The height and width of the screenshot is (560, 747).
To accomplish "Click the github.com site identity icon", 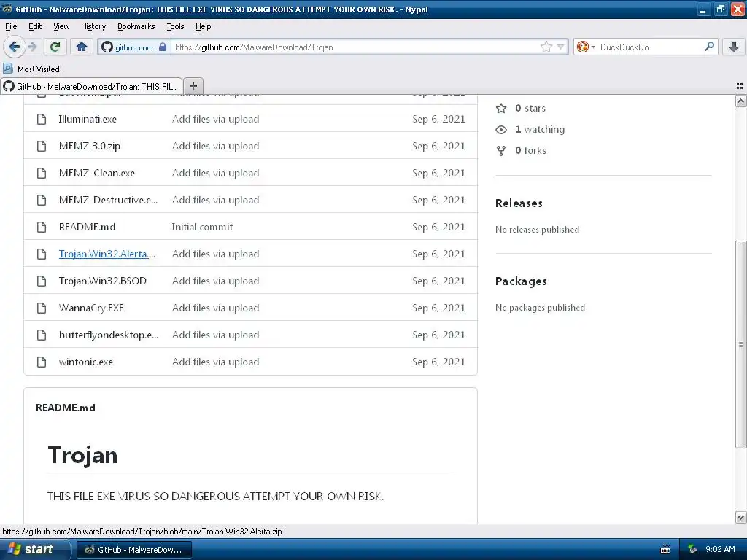I will click(107, 47).
